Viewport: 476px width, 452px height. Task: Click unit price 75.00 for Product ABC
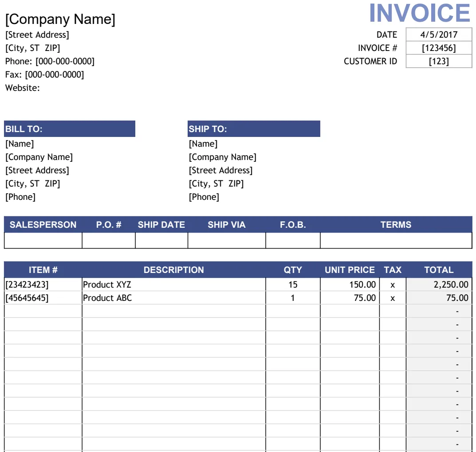(x=350, y=298)
